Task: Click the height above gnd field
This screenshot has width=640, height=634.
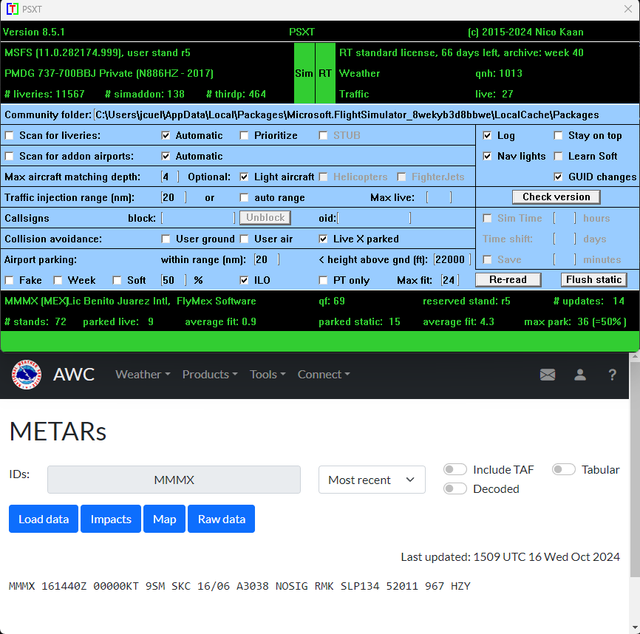Action: [452, 260]
